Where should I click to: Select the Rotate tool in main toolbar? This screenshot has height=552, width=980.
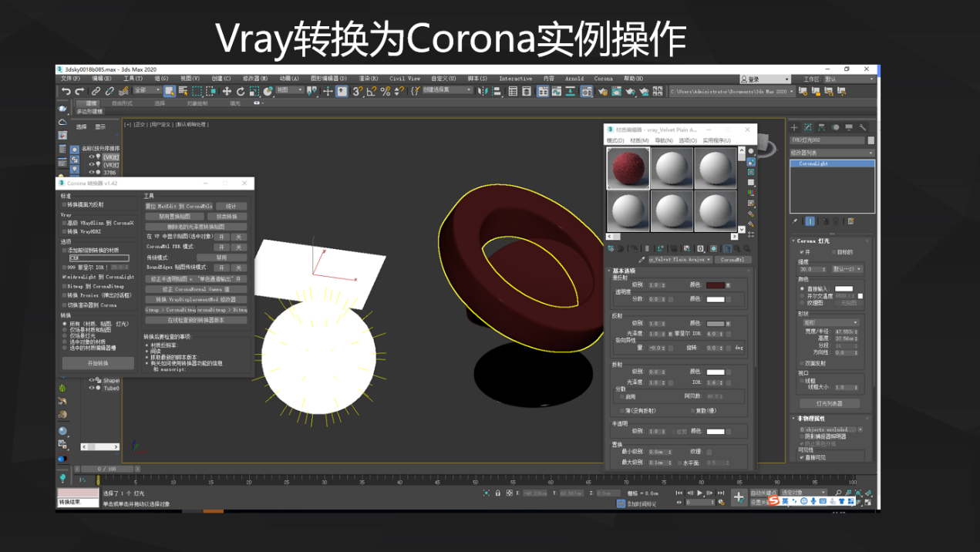click(x=241, y=92)
